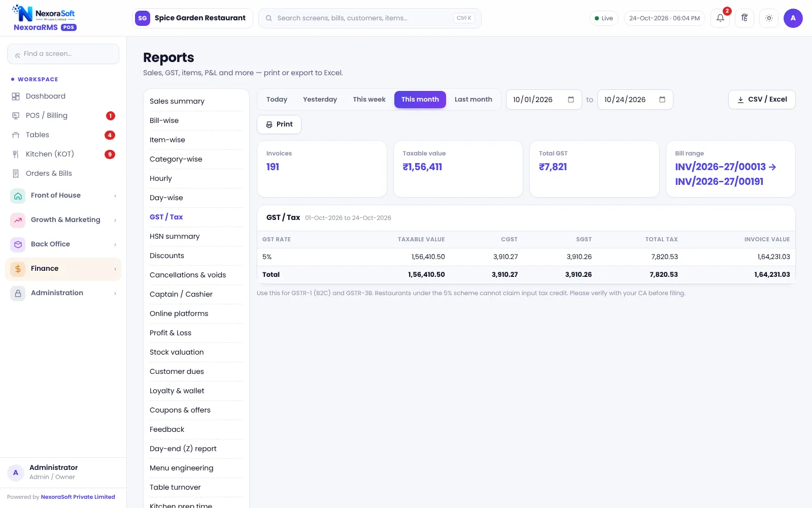Export report via CSV / Excel button
The image size is (812, 508).
(762, 100)
